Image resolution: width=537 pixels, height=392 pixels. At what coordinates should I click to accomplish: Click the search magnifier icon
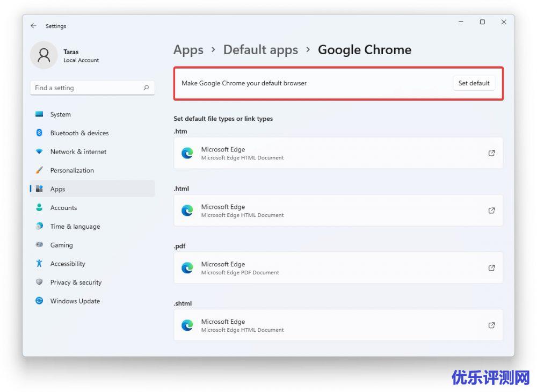146,88
